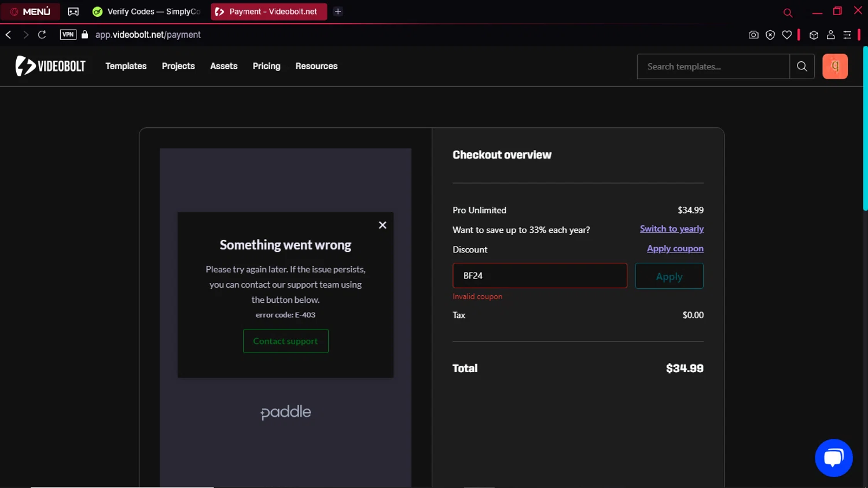This screenshot has height=488, width=868.
Task: Click the $34.99 total amount
Action: point(685,369)
